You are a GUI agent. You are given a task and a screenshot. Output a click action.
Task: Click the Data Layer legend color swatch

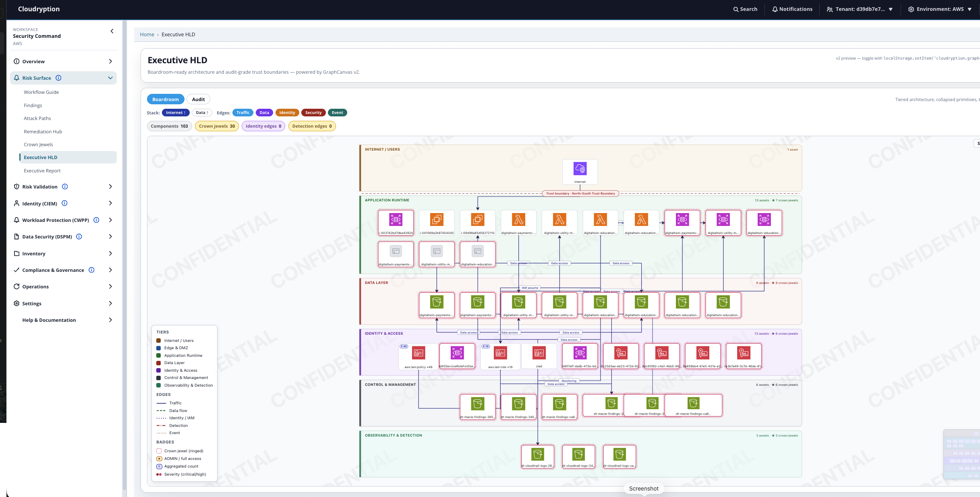(159, 363)
